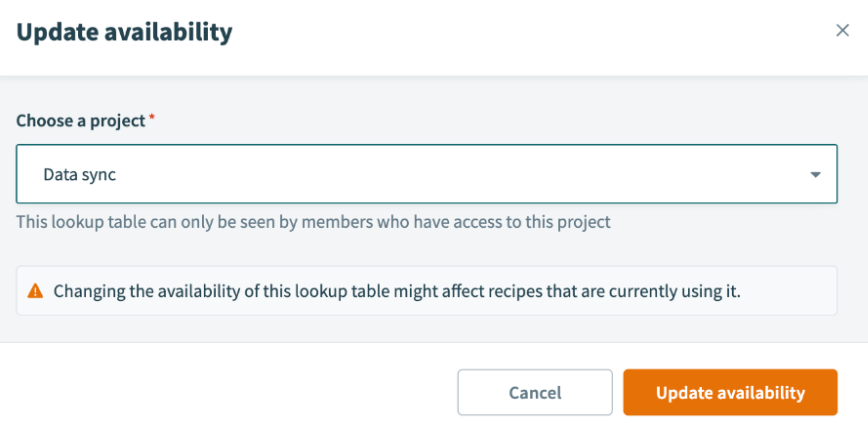The height and width of the screenshot is (423, 868).
Task: Confirm with orange Update availability button
Action: pyautogui.click(x=730, y=393)
